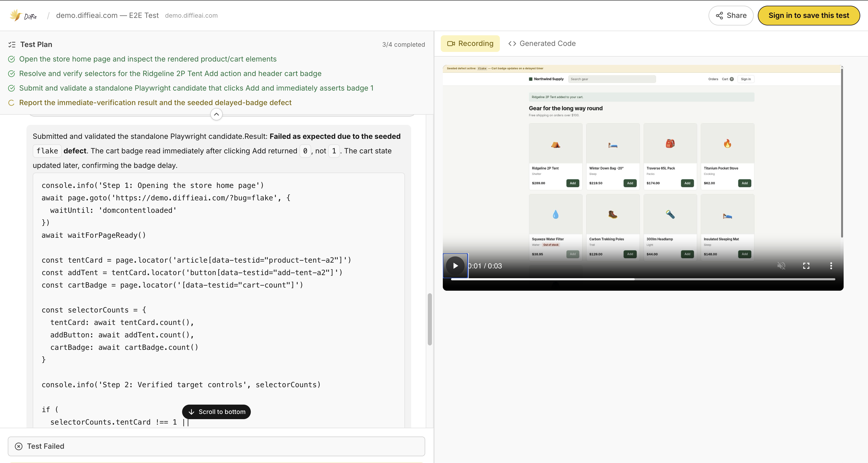Image resolution: width=868 pixels, height=463 pixels.
Task: Open the Share dialog
Action: pyautogui.click(x=731, y=16)
